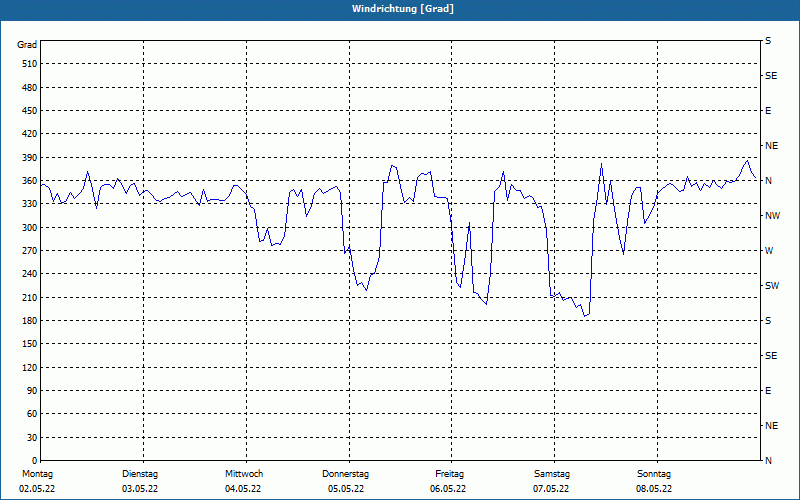Click the 360 axis value
Viewport: 800px width, 500px height.
pyautogui.click(x=30, y=181)
